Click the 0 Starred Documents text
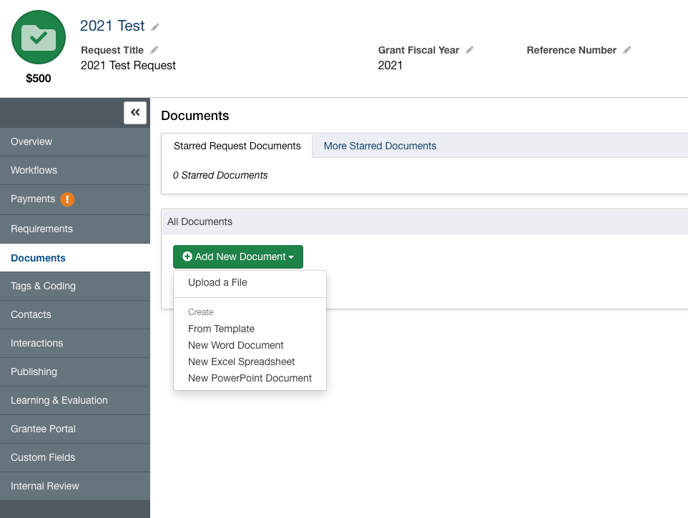Viewport: 688px width, 518px height. tap(220, 175)
